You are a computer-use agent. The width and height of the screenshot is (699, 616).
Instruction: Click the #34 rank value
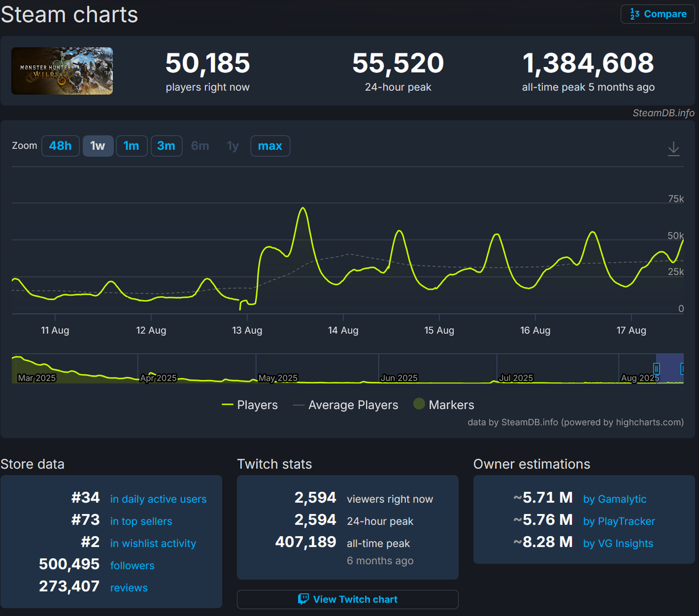click(x=86, y=498)
